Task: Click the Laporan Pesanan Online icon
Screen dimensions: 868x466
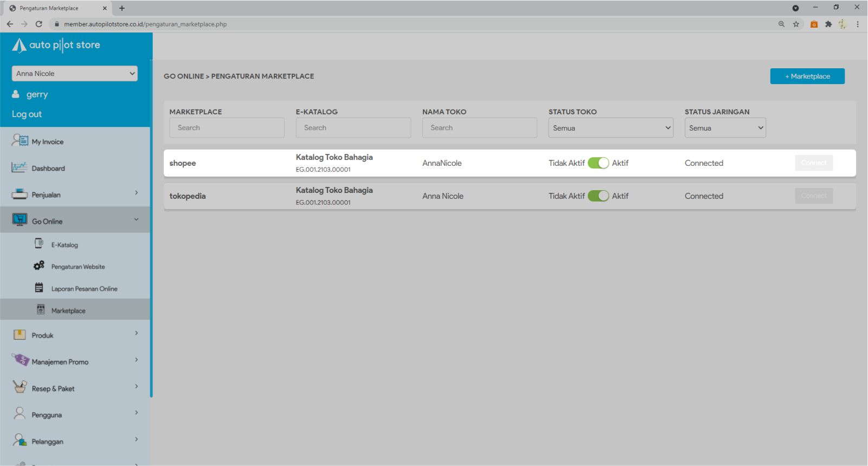Action: [39, 288]
